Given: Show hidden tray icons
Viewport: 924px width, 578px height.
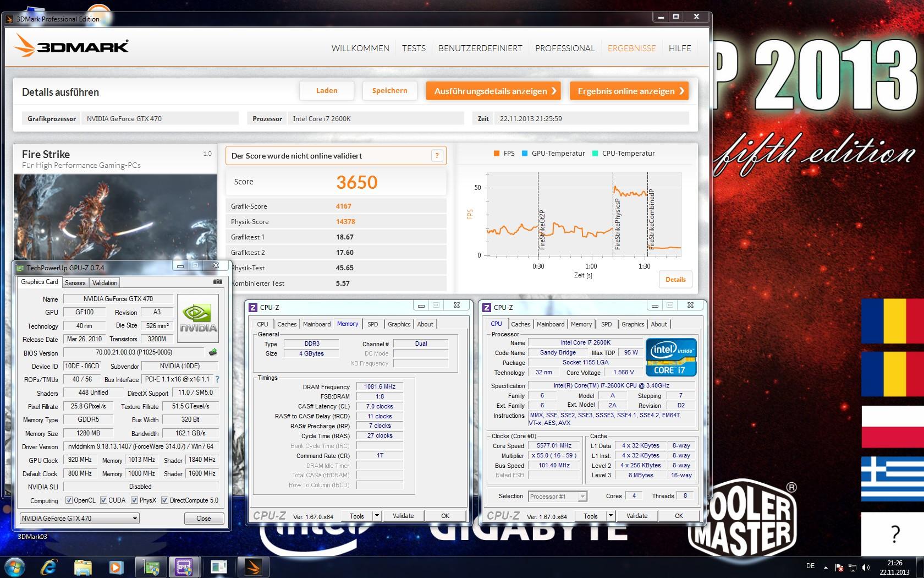Looking at the screenshot, I should [826, 567].
